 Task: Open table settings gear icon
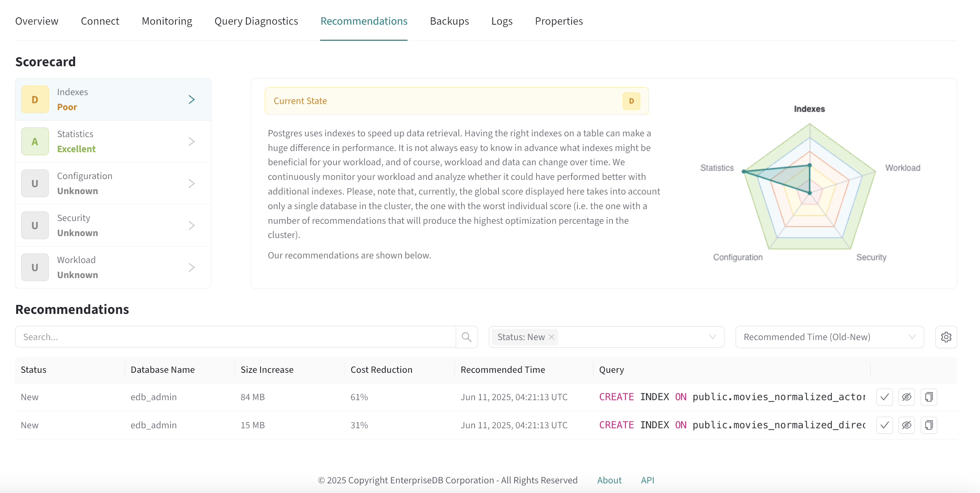click(x=946, y=337)
